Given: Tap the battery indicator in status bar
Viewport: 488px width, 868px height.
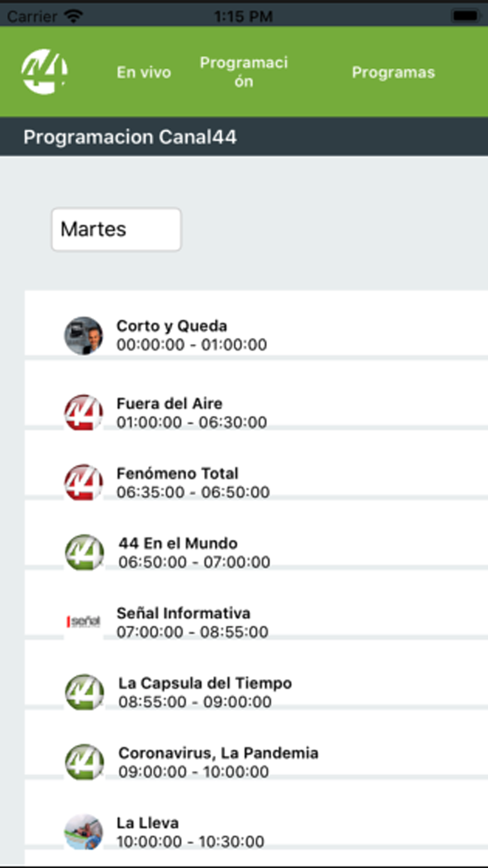Looking at the screenshot, I should [x=465, y=16].
